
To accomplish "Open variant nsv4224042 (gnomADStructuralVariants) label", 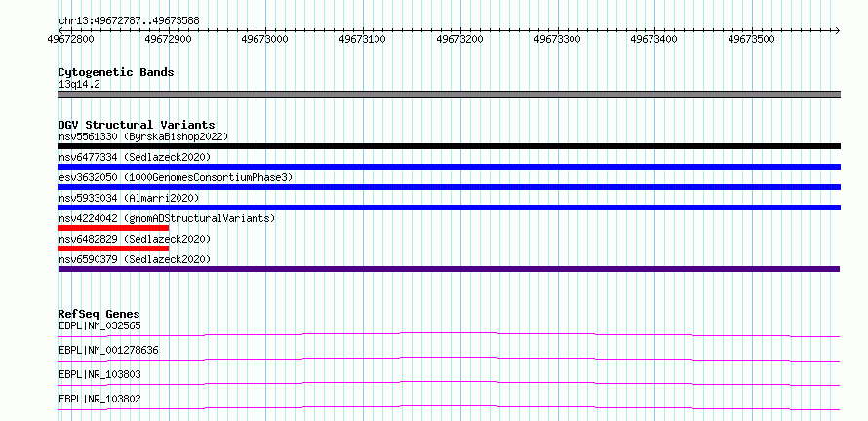I will click(167, 218).
